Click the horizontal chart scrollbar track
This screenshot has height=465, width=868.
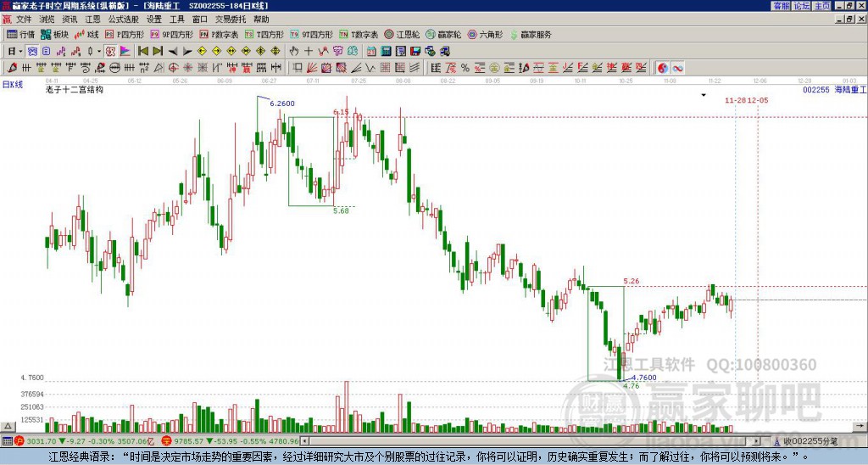click(x=531, y=441)
